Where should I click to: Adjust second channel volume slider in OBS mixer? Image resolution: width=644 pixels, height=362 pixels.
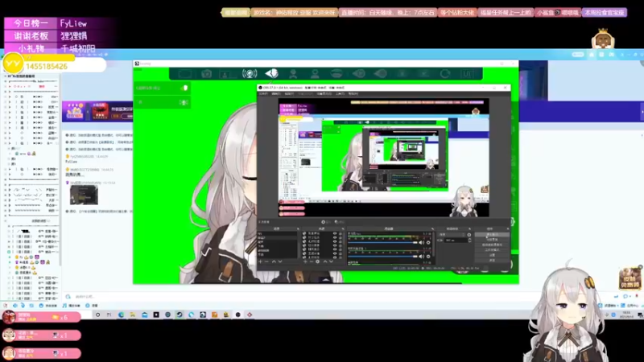pos(382,257)
